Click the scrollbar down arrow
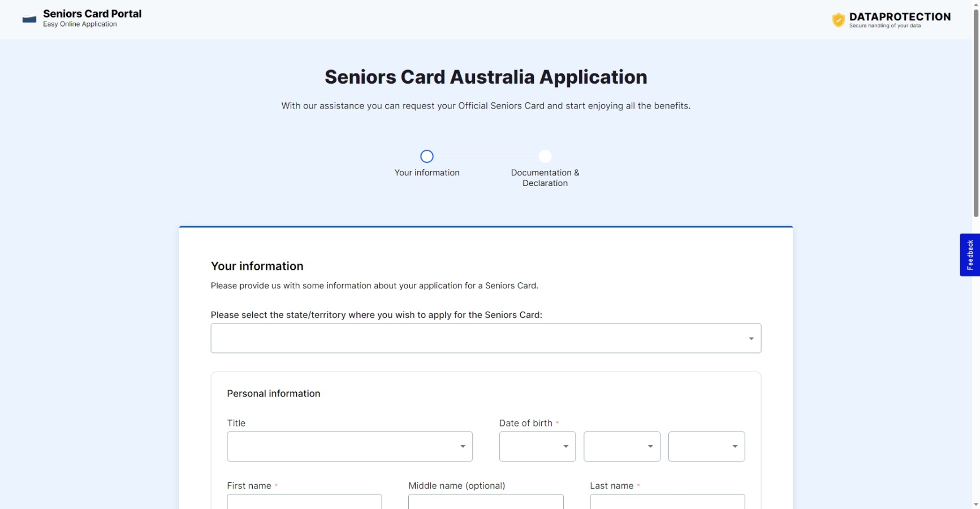 click(x=975, y=504)
